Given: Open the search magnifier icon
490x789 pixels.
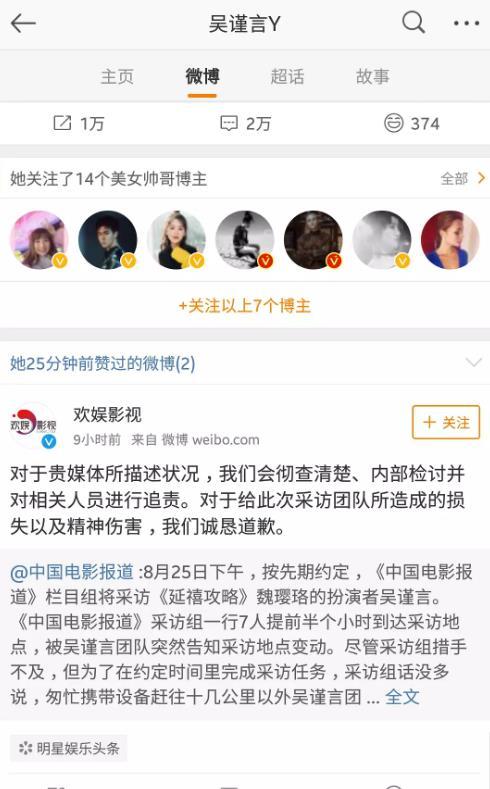Looking at the screenshot, I should 414,23.
